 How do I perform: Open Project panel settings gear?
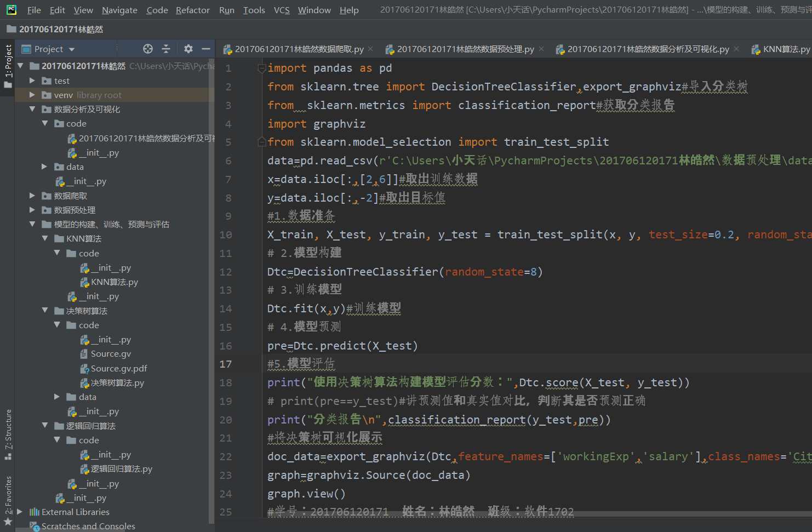click(188, 49)
